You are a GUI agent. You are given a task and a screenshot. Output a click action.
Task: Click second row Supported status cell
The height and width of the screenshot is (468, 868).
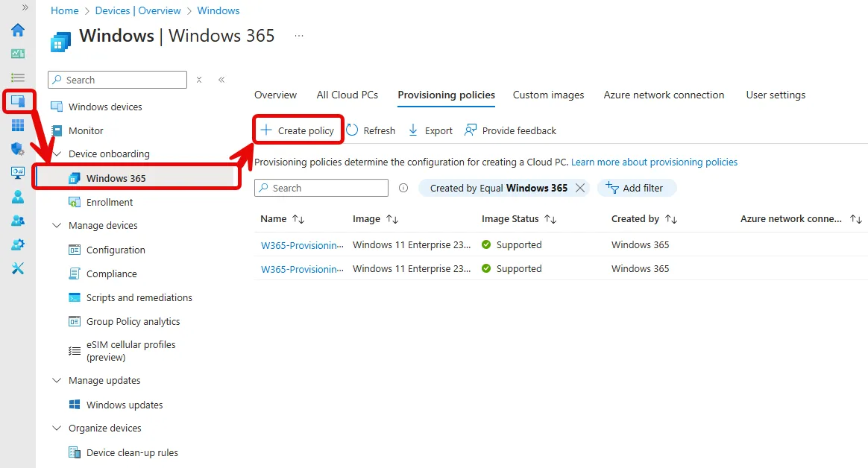pos(512,268)
